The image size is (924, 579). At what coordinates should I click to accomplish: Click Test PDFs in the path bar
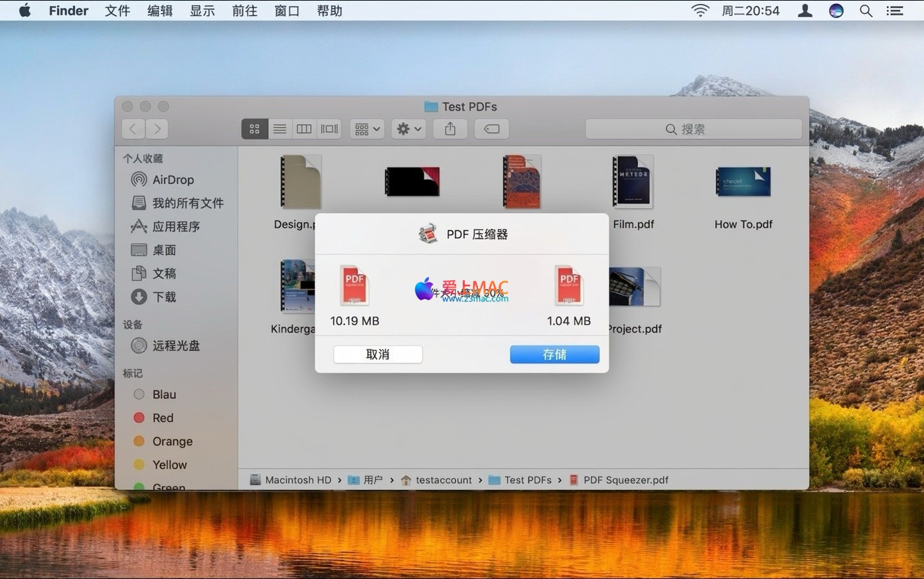coord(527,480)
